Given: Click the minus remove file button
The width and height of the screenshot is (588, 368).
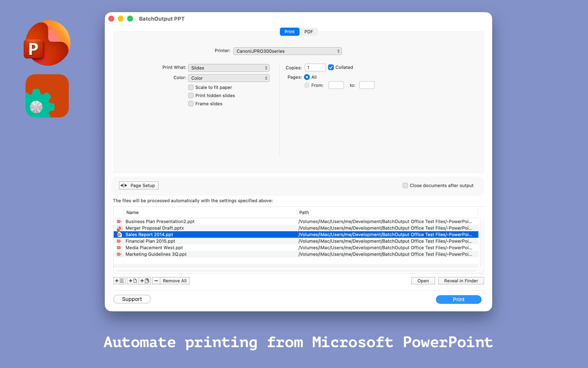Looking at the screenshot, I should click(x=156, y=281).
